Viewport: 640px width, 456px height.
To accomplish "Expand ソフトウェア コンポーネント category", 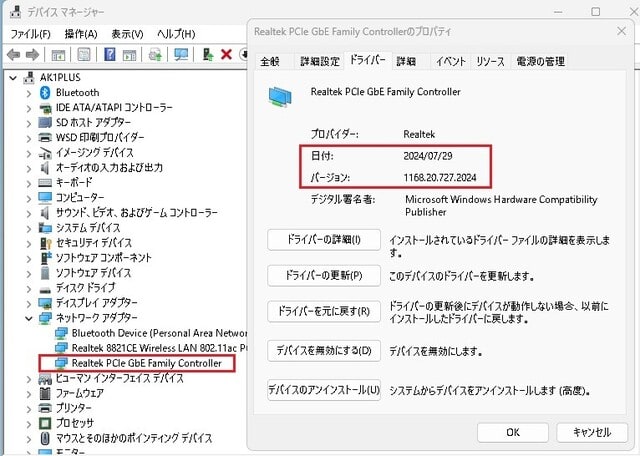I will tap(29, 258).
